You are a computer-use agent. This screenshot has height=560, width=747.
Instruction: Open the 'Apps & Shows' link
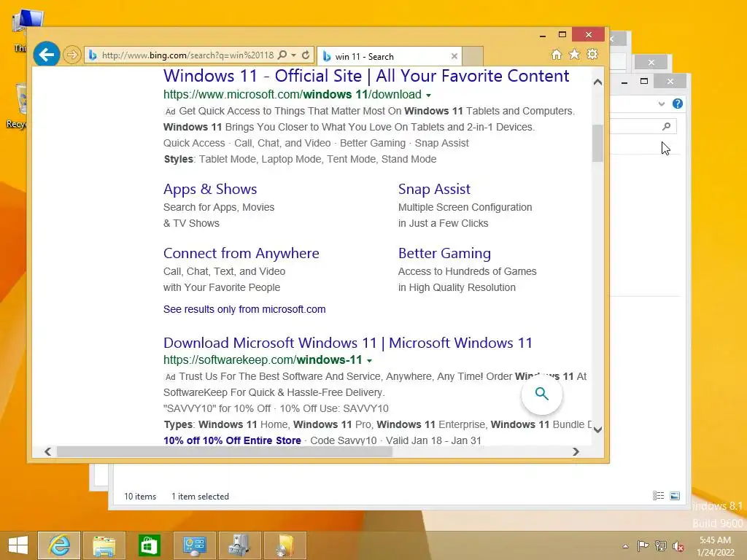(210, 189)
